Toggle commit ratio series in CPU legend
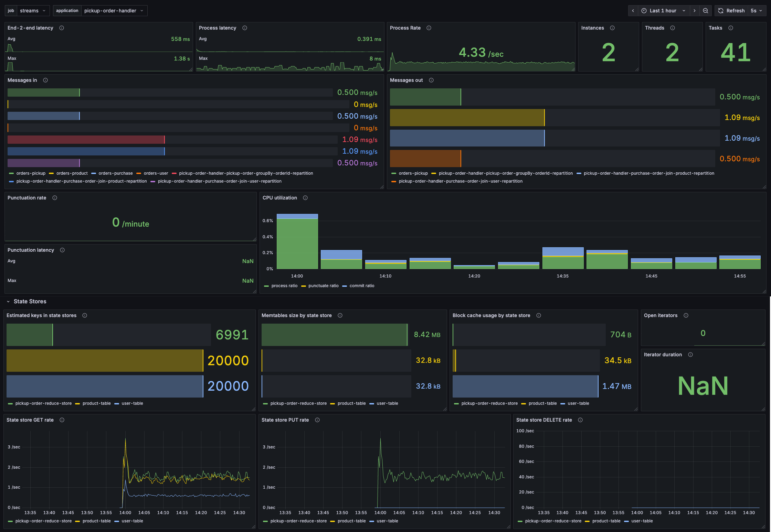 pos(362,286)
